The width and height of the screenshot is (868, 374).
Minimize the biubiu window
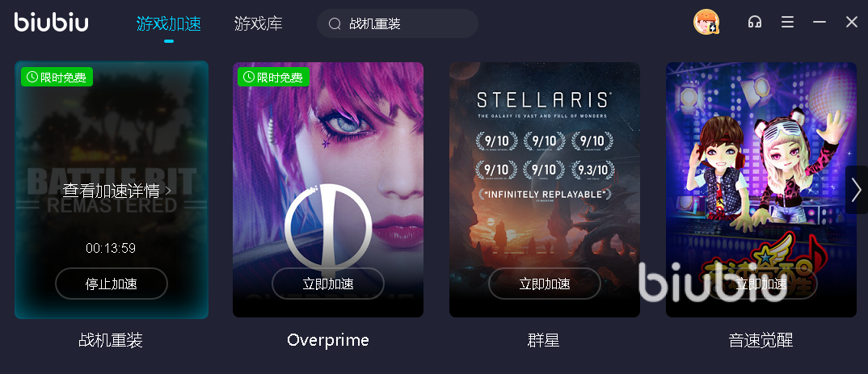tap(820, 22)
